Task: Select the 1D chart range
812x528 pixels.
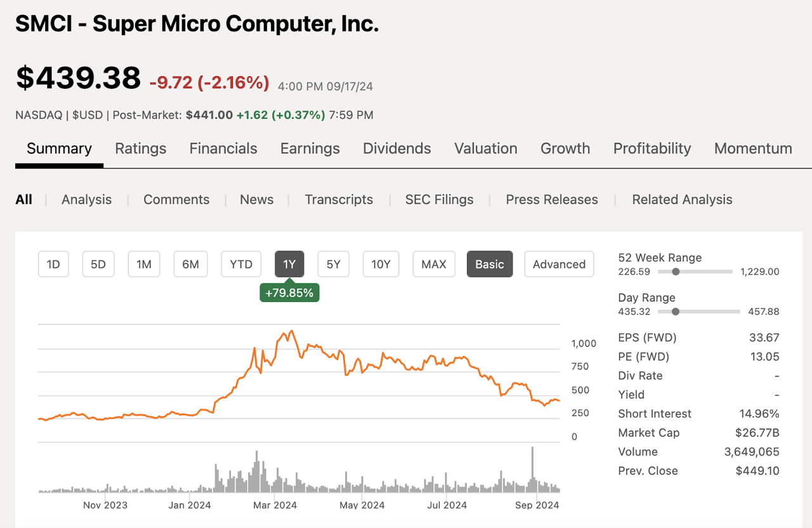Action: [x=53, y=264]
